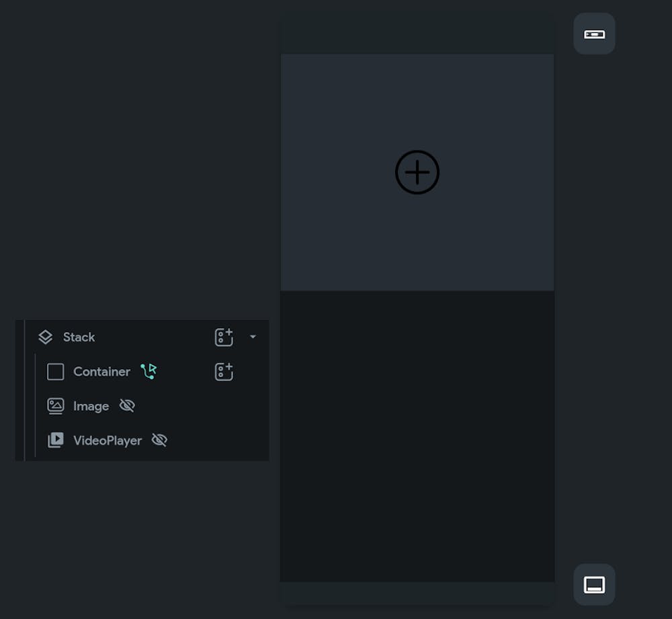Click the Container square outline icon
Viewport: 672px width, 619px height.
[55, 372]
